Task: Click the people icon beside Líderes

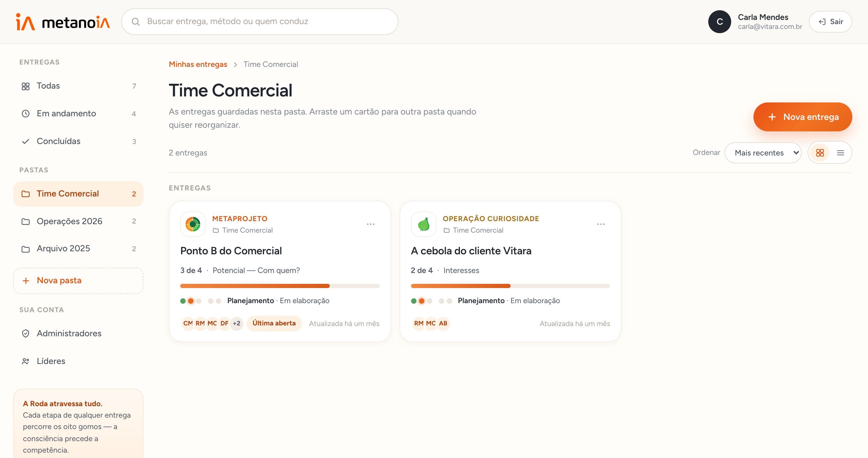Action: click(x=26, y=361)
